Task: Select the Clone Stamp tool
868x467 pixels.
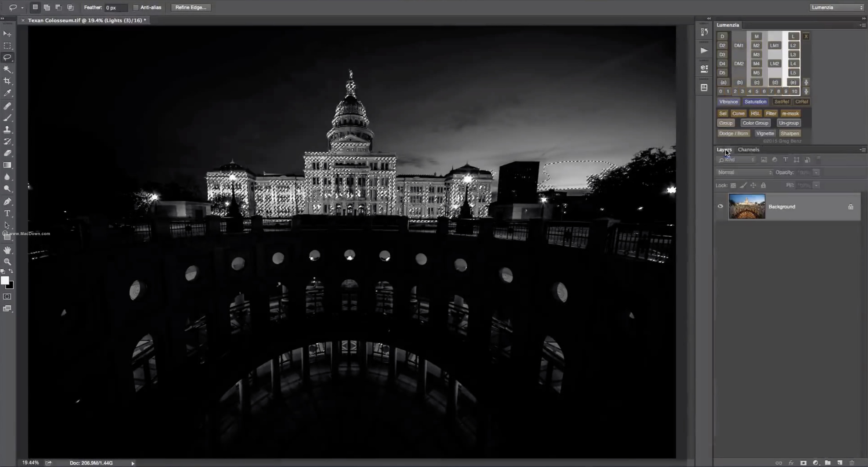Action: (7, 130)
